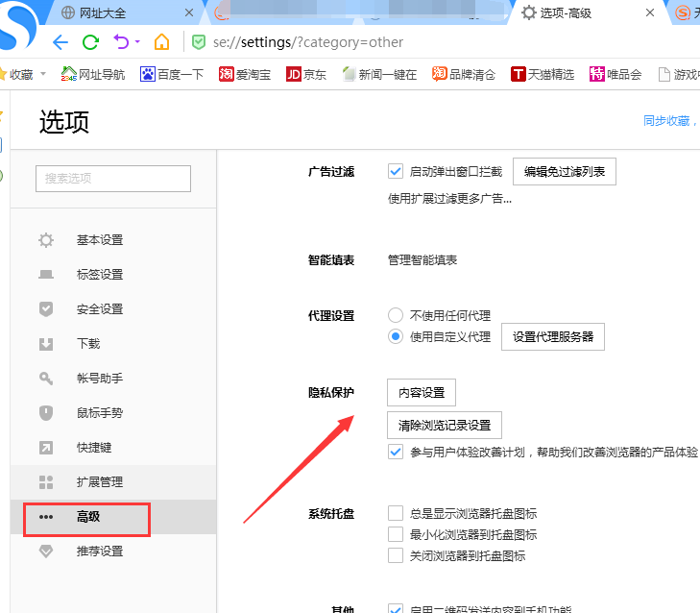This screenshot has width=700, height=613.
Task: Select 基本设置 in the settings menu
Action: click(x=99, y=240)
